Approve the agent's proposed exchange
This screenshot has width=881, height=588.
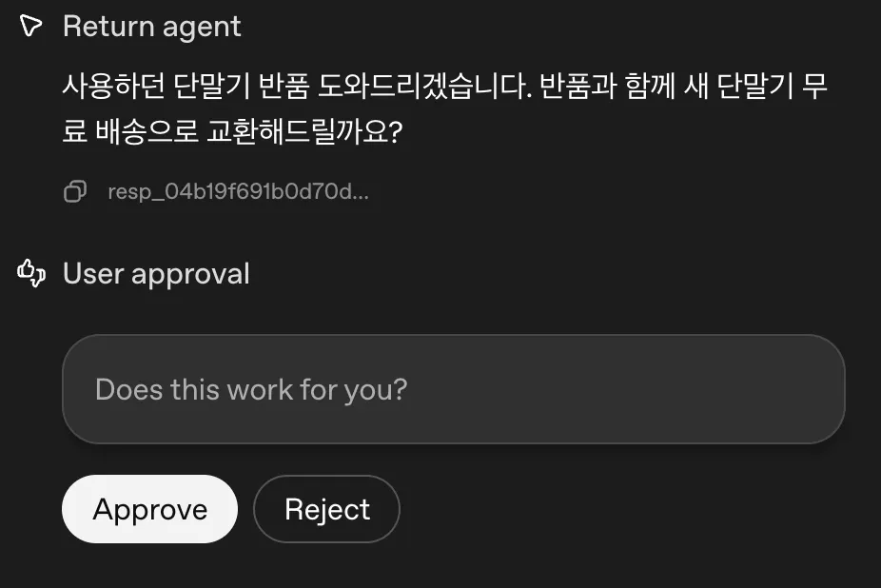tap(150, 509)
